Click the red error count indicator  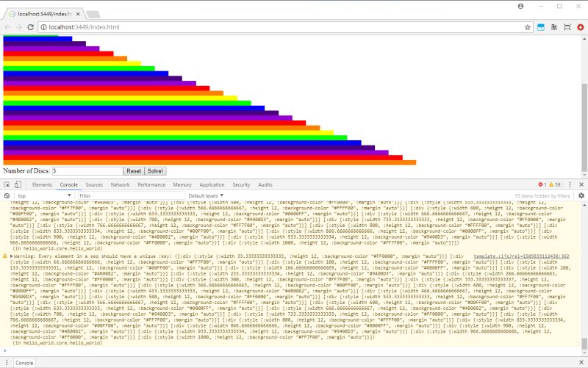coord(542,184)
